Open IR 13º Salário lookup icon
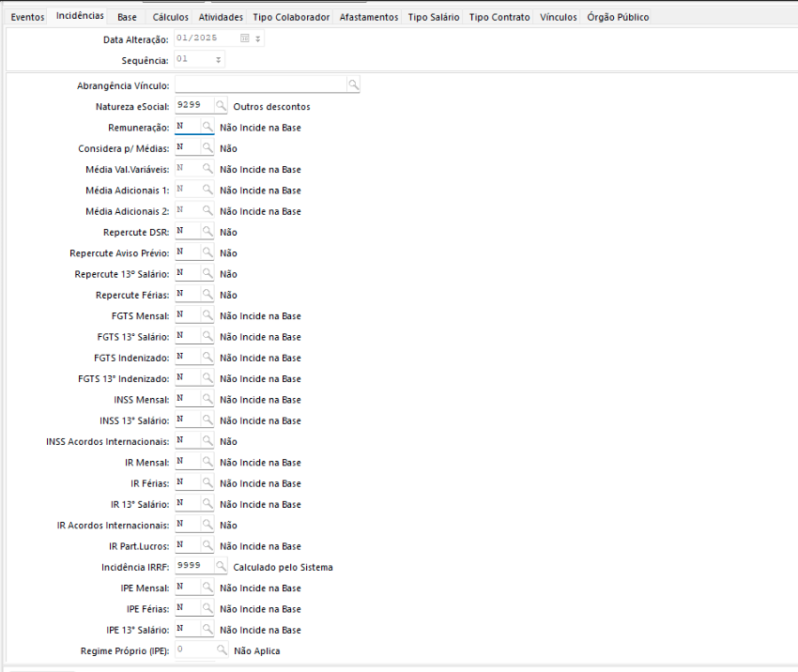This screenshot has width=798, height=672. point(207,503)
